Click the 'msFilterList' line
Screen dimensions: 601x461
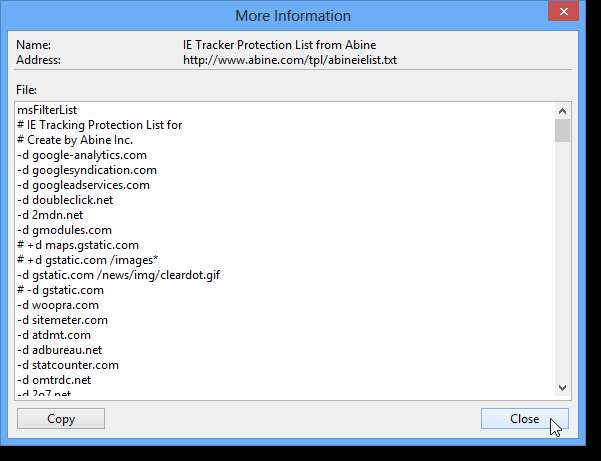47,110
